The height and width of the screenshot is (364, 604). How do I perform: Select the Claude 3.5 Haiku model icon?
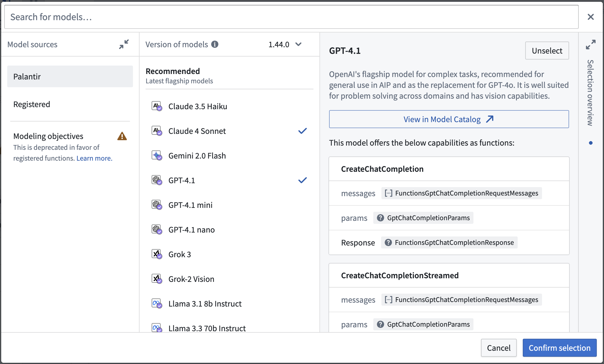coord(157,106)
